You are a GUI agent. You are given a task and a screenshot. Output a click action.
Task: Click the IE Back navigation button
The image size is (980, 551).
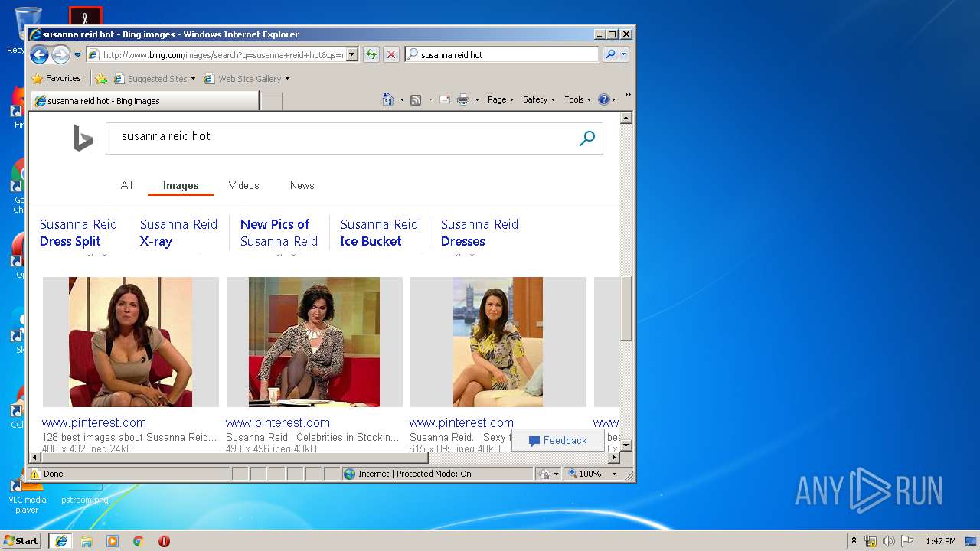click(x=40, y=54)
